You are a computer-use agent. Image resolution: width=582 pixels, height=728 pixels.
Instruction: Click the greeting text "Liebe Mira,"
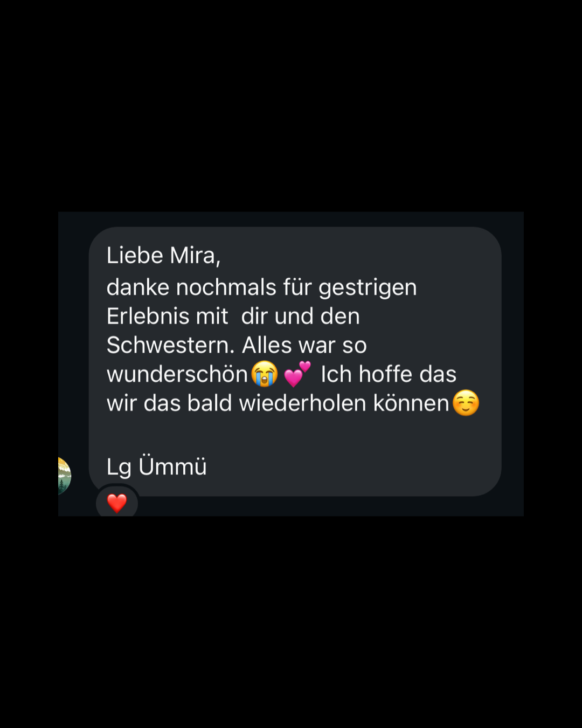click(x=163, y=256)
